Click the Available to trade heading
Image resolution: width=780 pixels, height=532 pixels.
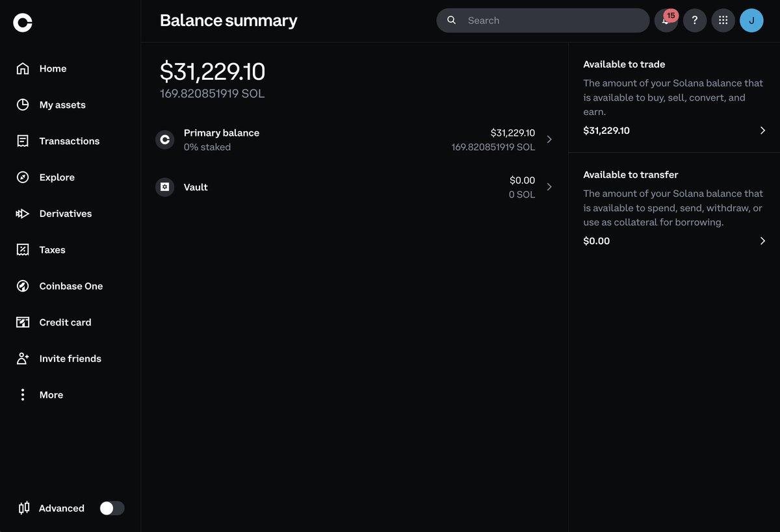coord(624,64)
